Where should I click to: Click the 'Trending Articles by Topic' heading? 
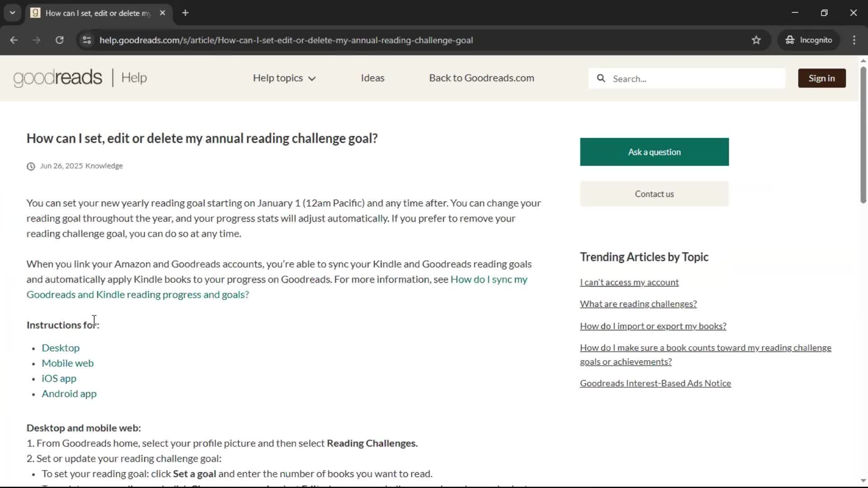tap(644, 257)
